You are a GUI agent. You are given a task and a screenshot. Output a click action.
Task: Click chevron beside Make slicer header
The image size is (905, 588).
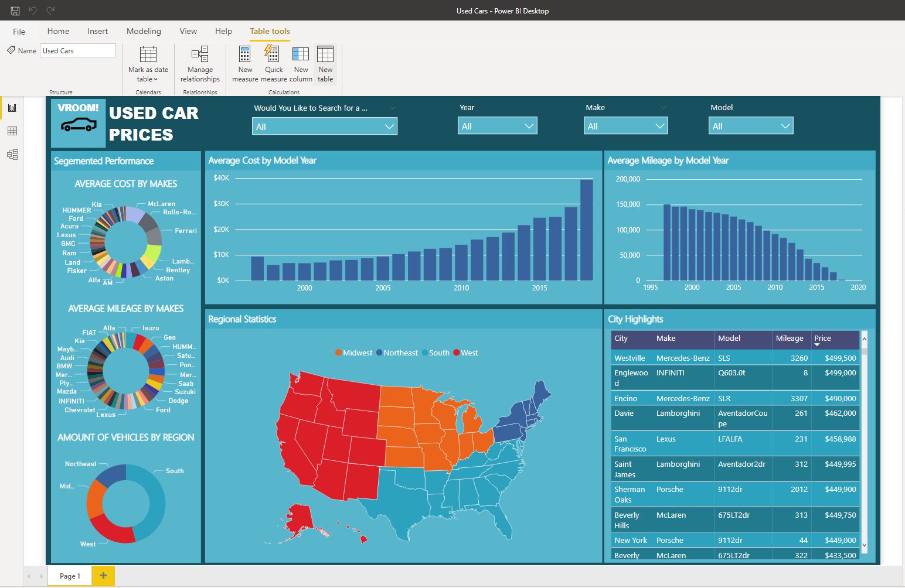(x=664, y=107)
